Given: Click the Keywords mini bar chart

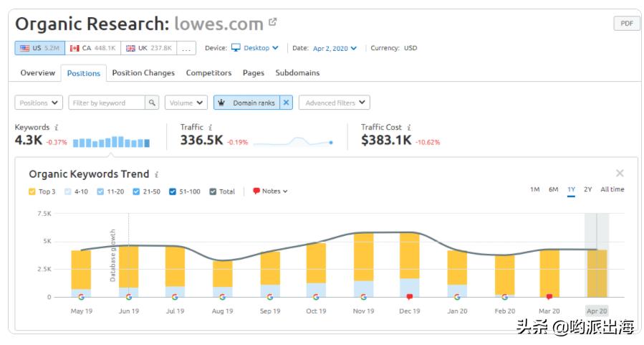Looking at the screenshot, I should (x=111, y=142).
